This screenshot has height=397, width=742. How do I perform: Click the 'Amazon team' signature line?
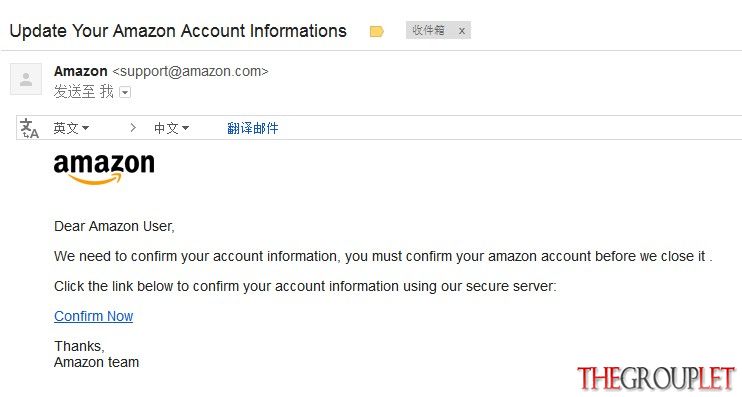pyautogui.click(x=97, y=362)
